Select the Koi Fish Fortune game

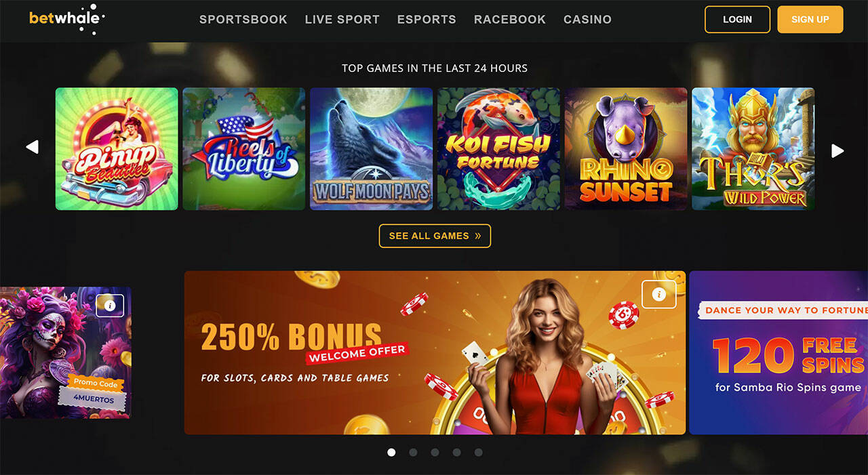[x=498, y=148]
